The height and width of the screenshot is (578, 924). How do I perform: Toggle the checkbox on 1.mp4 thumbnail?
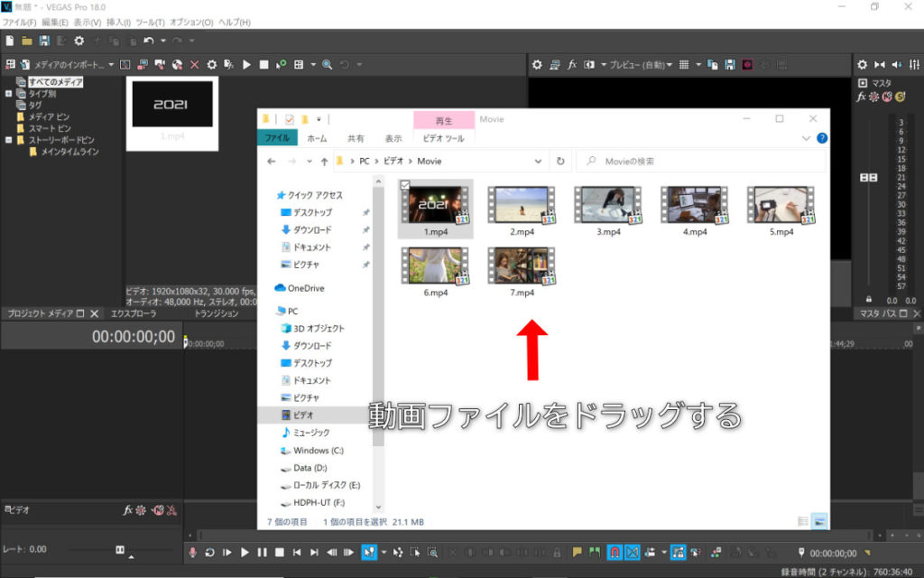[403, 184]
